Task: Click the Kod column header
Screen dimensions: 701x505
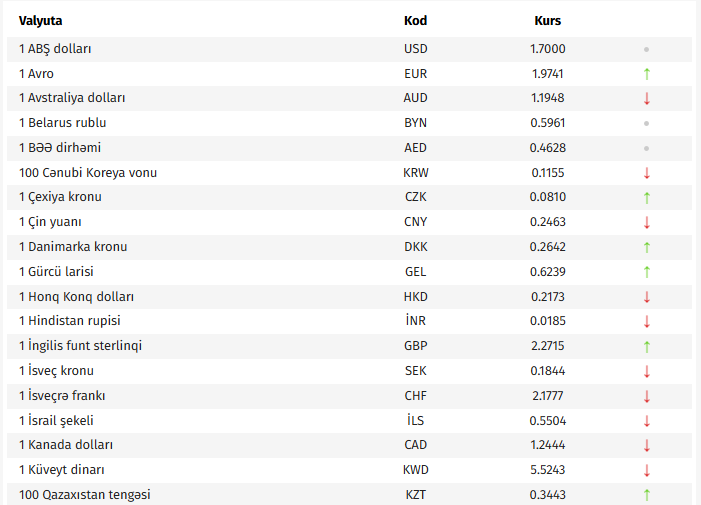Action: pyautogui.click(x=415, y=20)
